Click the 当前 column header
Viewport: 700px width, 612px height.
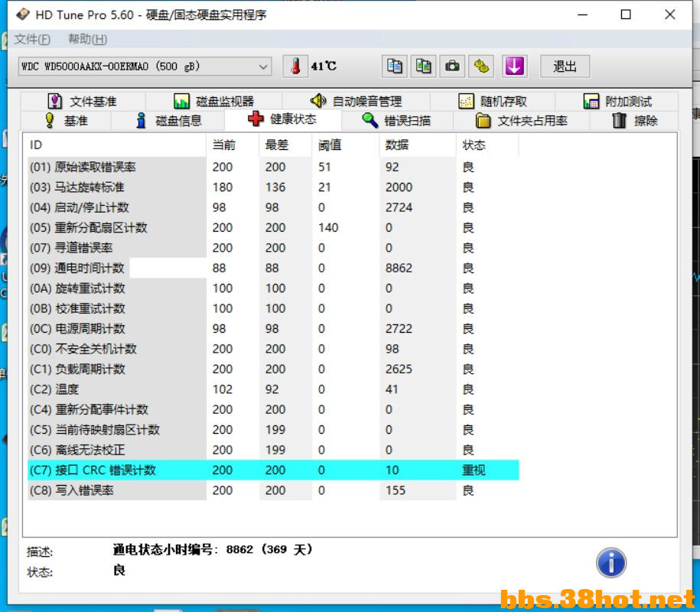pyautogui.click(x=233, y=145)
